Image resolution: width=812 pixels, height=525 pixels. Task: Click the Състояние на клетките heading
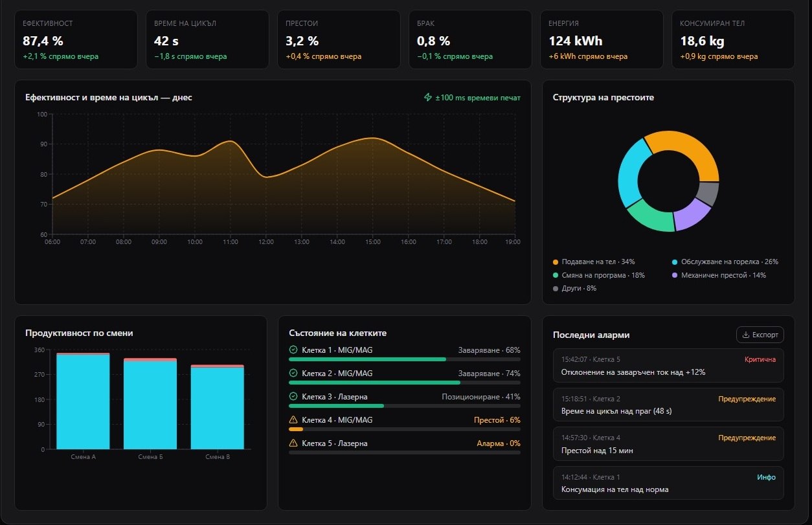[x=337, y=333]
